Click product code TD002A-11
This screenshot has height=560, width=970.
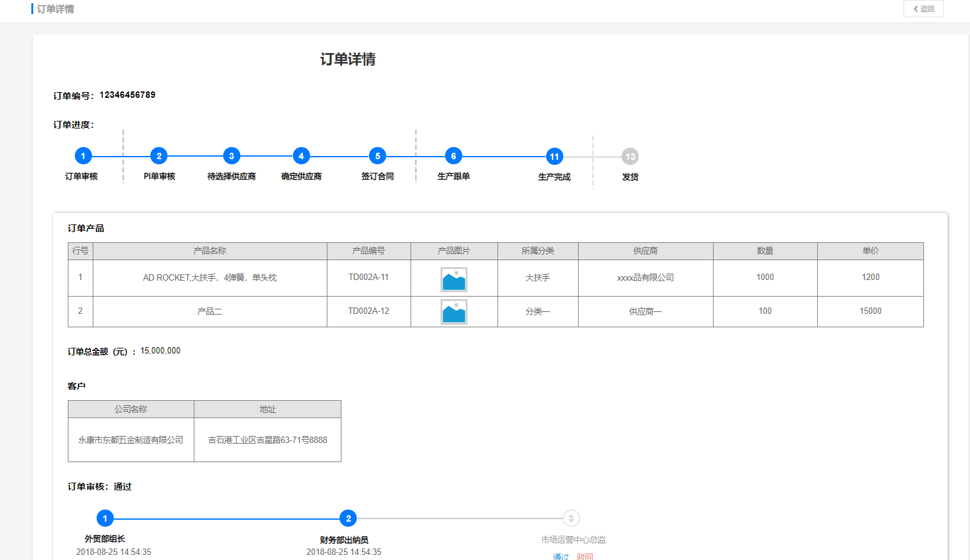pyautogui.click(x=368, y=277)
